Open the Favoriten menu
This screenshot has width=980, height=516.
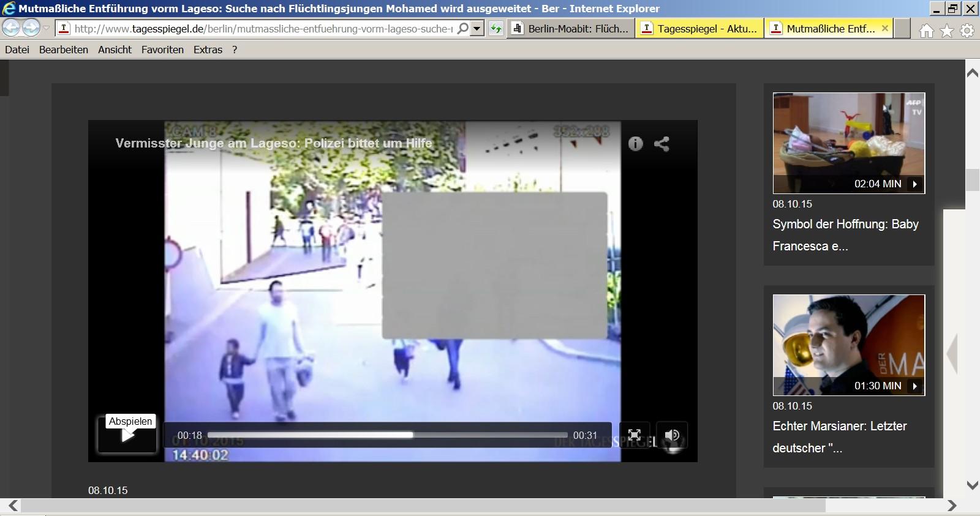coord(162,50)
